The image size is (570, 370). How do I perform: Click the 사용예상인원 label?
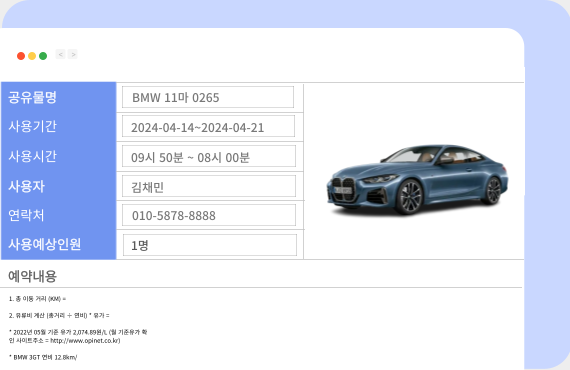(44, 244)
